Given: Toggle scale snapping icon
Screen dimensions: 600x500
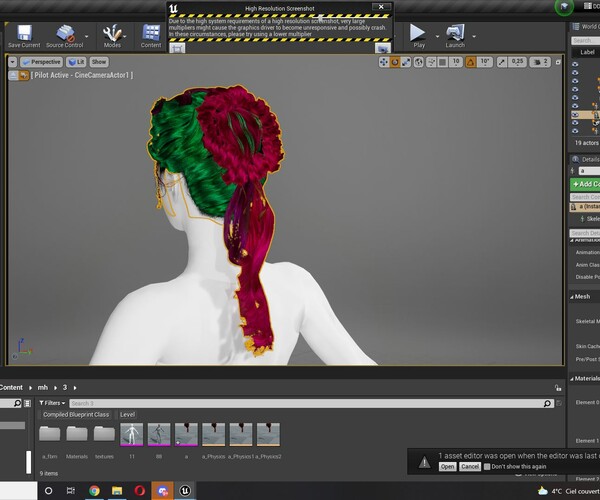Looking at the screenshot, I should [x=502, y=62].
